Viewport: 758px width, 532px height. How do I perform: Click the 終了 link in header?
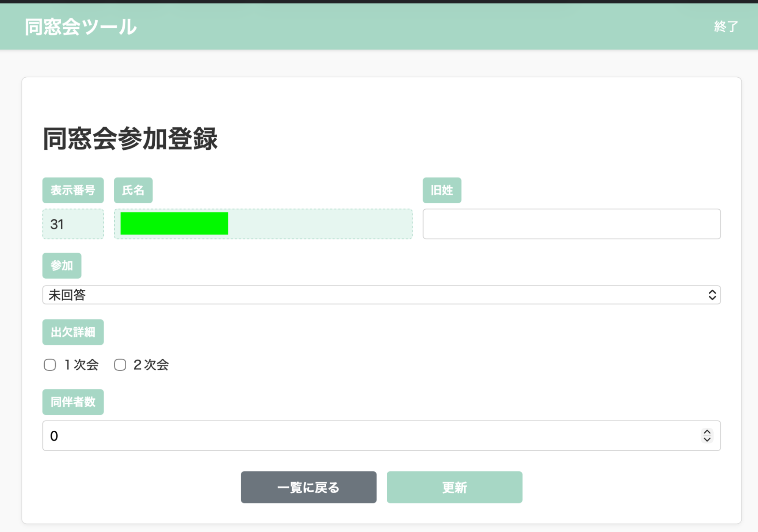tap(726, 27)
